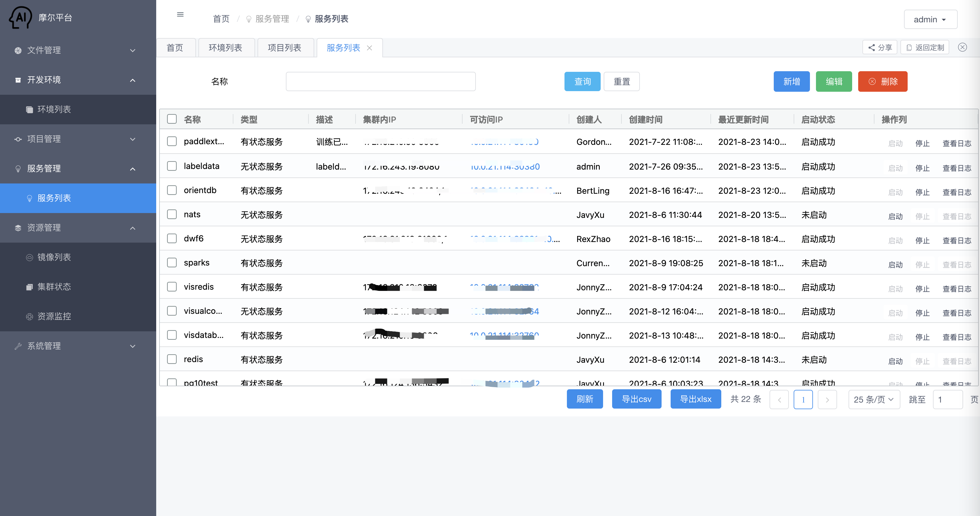980x516 pixels.
Task: Click the 查询 search button
Action: [583, 81]
